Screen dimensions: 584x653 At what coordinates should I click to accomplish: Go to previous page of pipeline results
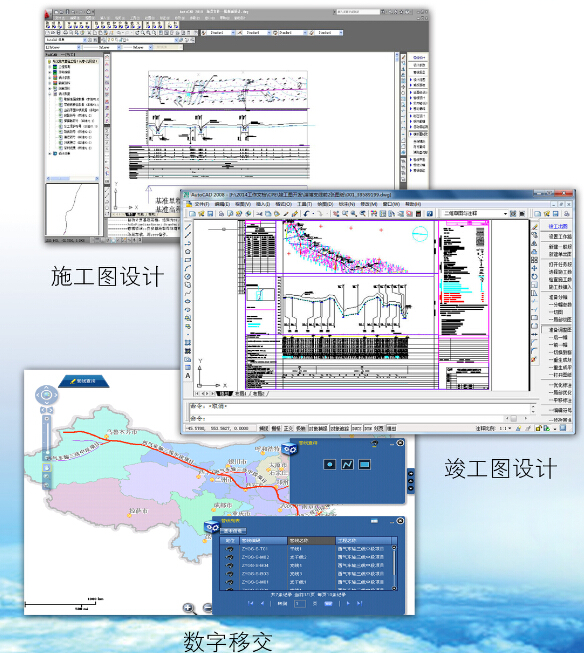[262, 603]
